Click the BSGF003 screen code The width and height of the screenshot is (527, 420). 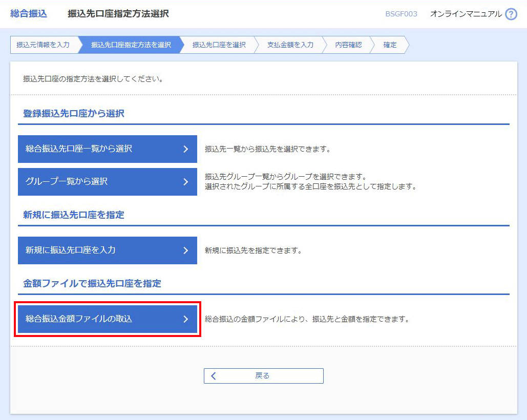coord(401,14)
